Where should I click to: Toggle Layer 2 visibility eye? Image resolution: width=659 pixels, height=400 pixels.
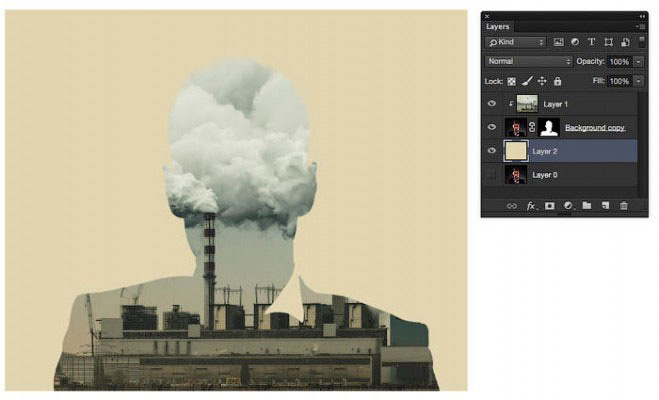click(492, 150)
